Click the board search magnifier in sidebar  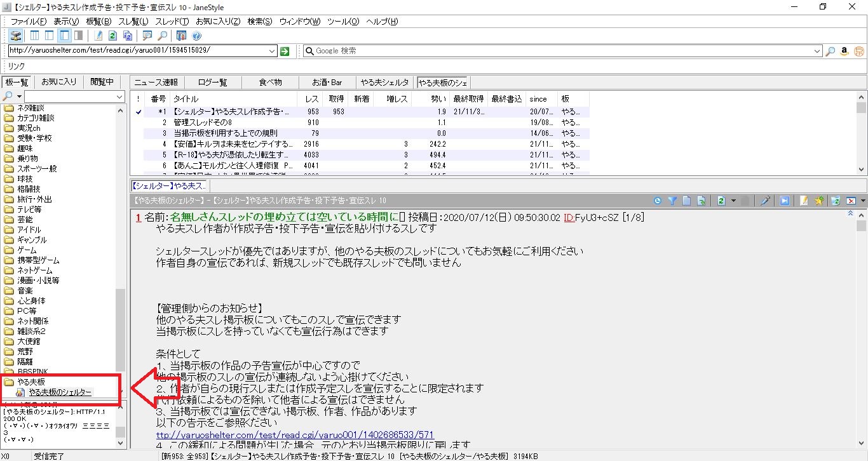pyautogui.click(x=8, y=97)
